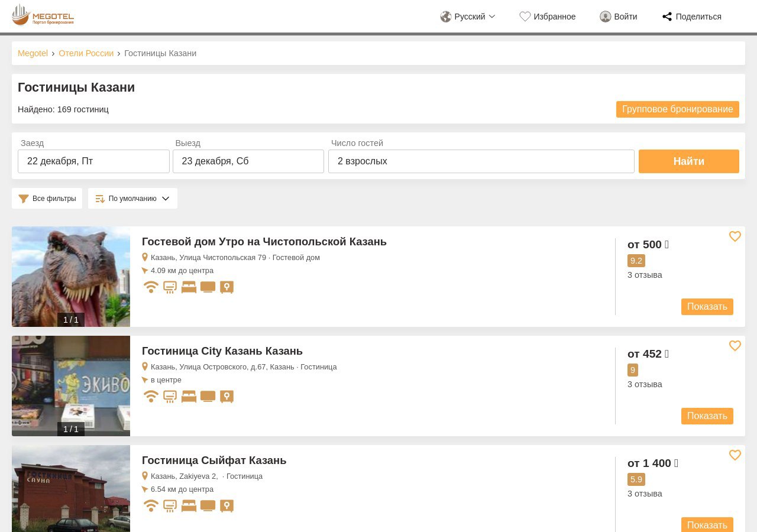This screenshot has height=532, width=757.
Task: Add Гостевой дом Утро to favorites heart
Action: pyautogui.click(x=735, y=236)
